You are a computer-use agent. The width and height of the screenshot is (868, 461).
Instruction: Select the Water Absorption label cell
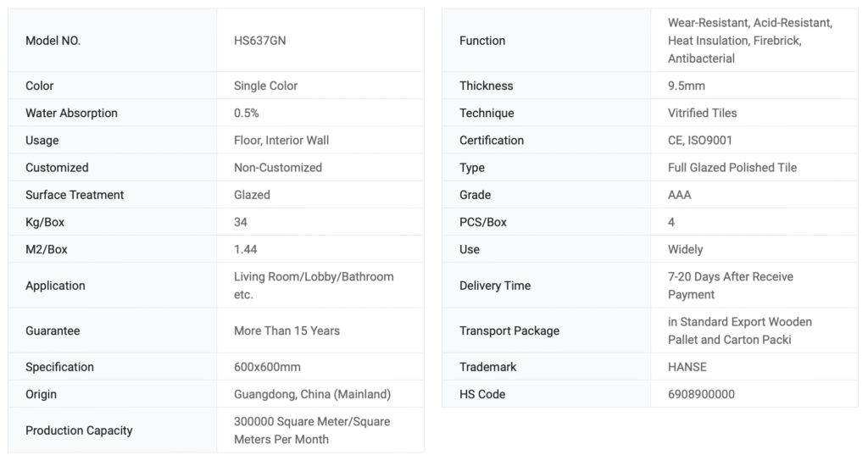coord(71,113)
